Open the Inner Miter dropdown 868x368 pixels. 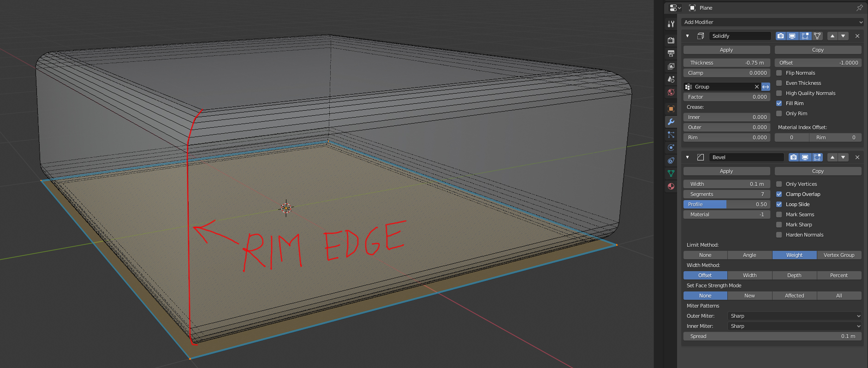click(795, 326)
